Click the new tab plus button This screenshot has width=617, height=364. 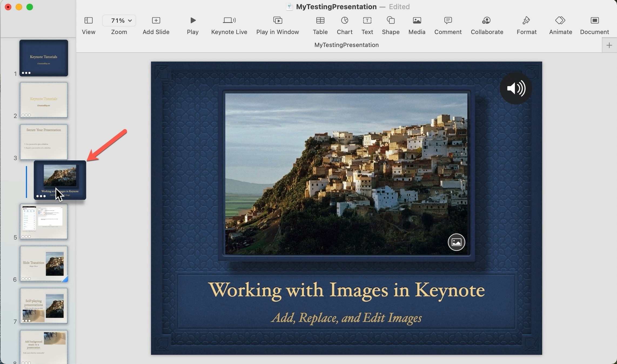pos(609,45)
